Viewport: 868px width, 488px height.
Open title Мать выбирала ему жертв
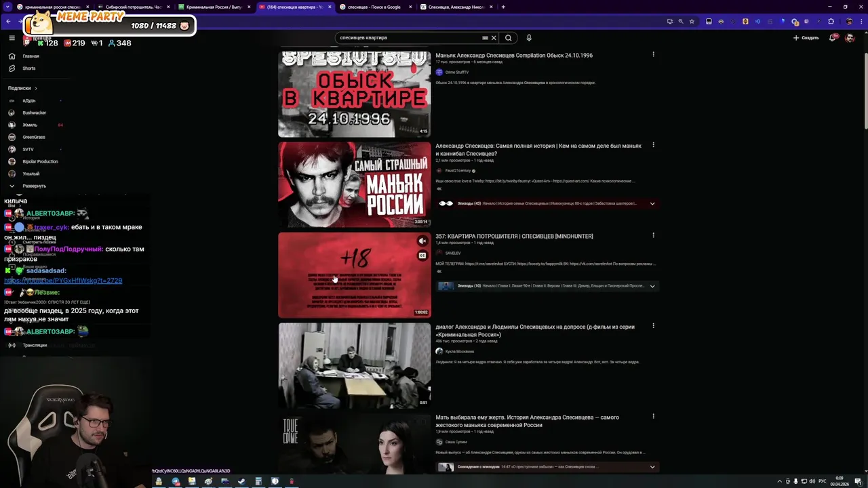(x=527, y=421)
